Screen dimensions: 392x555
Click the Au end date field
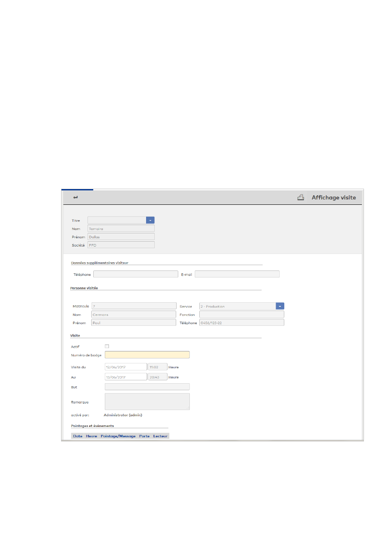coord(126,377)
